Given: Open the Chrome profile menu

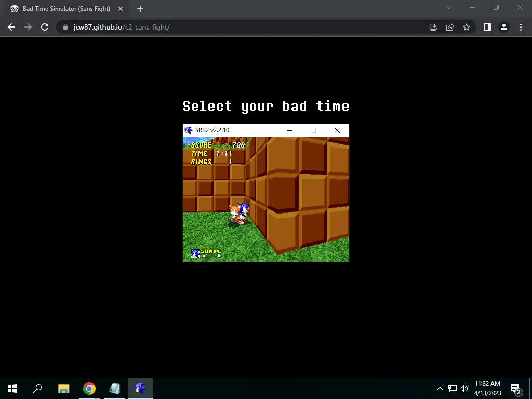Looking at the screenshot, I should (x=504, y=27).
